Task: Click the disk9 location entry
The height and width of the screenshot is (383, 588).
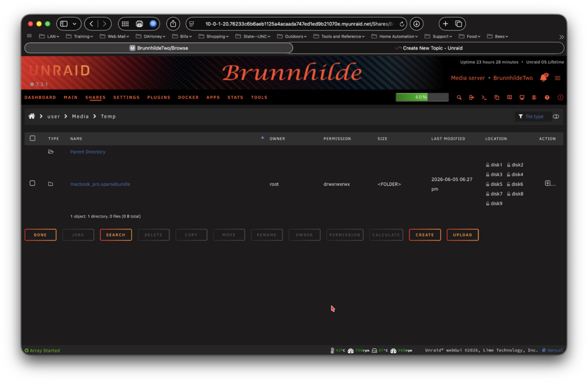Action: (x=494, y=204)
